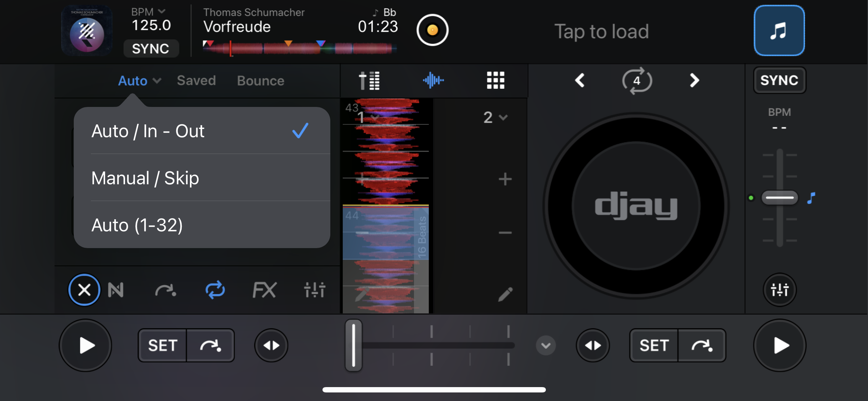Move the crossfader handle
The image size is (868, 401).
pyautogui.click(x=353, y=345)
